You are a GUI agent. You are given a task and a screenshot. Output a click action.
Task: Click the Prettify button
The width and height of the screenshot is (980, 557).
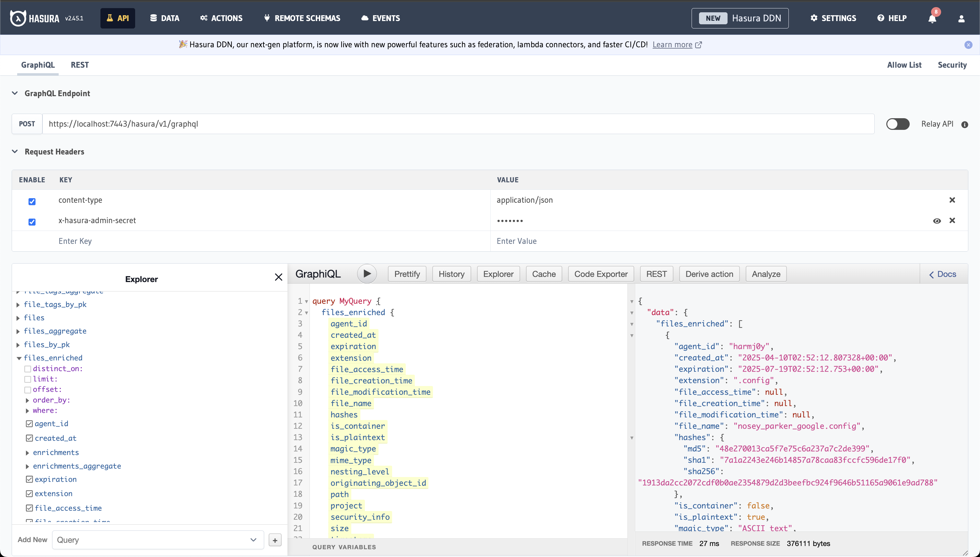[406, 274]
